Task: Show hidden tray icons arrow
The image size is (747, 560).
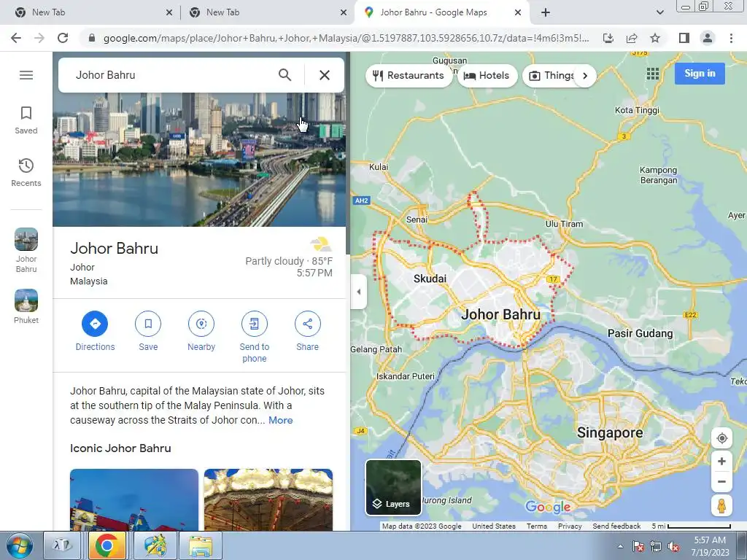Action: tap(620, 546)
